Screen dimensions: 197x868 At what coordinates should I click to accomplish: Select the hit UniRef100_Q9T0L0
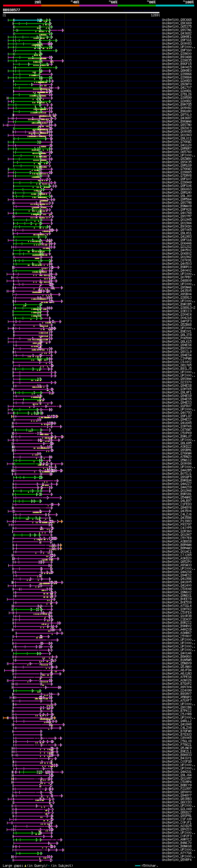coord(177,115)
